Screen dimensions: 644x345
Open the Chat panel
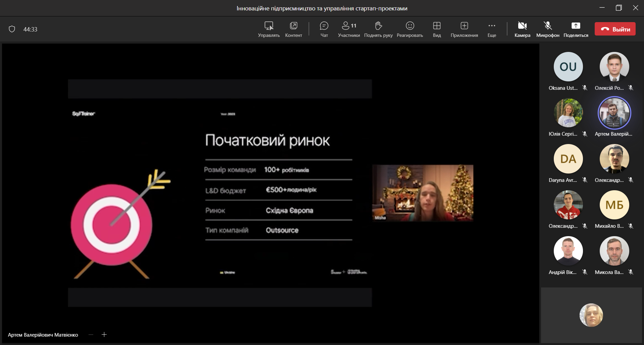click(x=324, y=29)
